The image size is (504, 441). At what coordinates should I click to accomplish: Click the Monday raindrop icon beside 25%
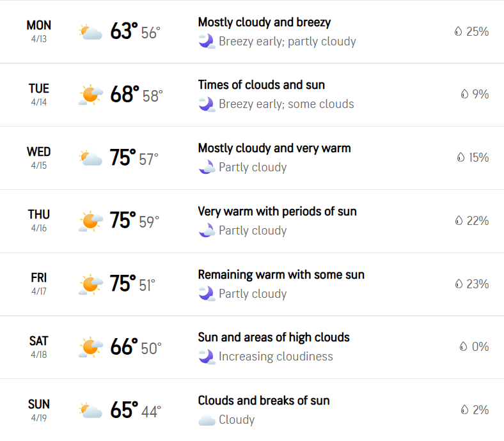[x=458, y=31]
